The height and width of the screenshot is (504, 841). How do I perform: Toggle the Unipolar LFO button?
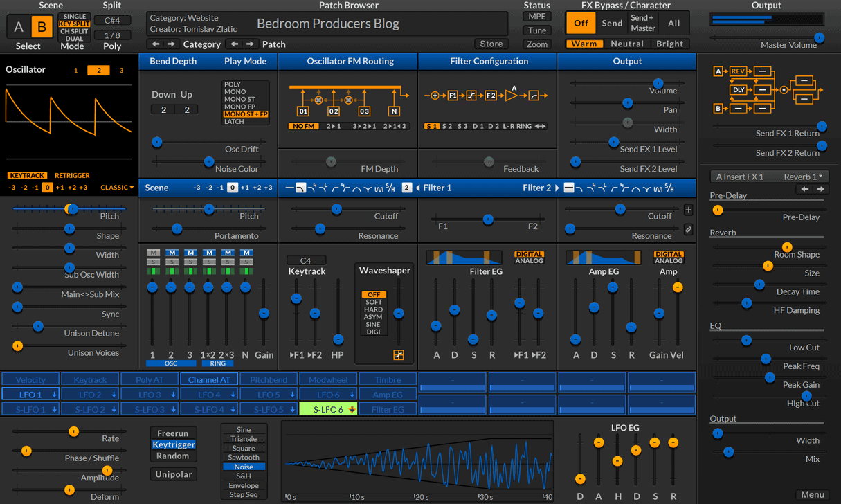tap(172, 474)
